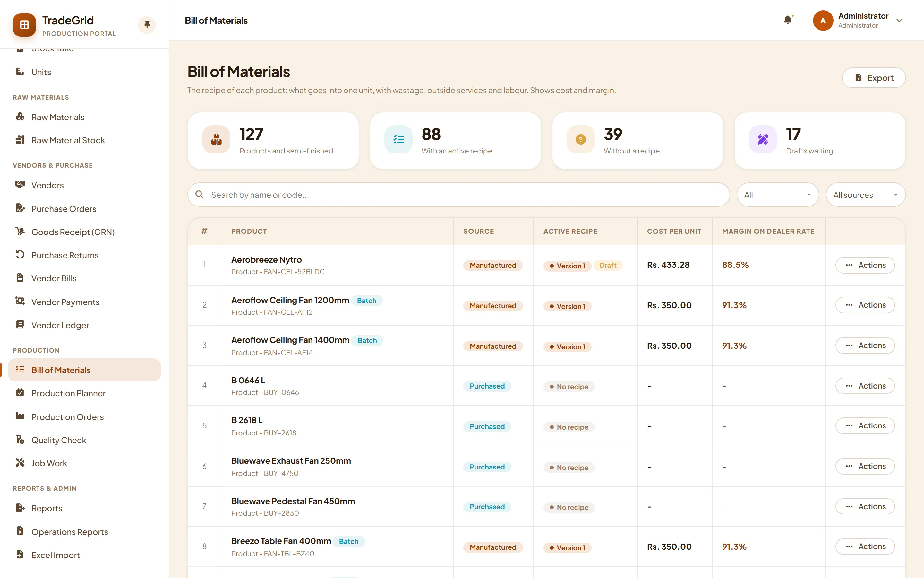Open Actions for Aeroflow Ceiling Fan 1200mm

865,305
